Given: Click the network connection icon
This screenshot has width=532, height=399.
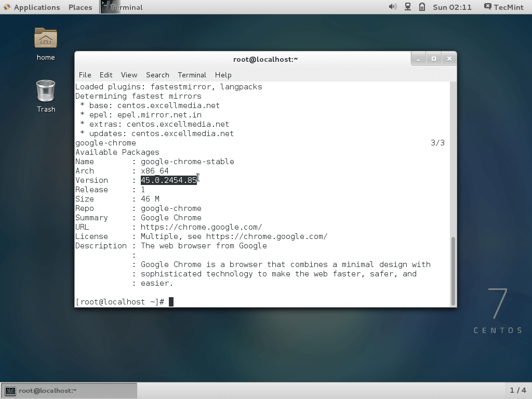Looking at the screenshot, I should pos(408,7).
